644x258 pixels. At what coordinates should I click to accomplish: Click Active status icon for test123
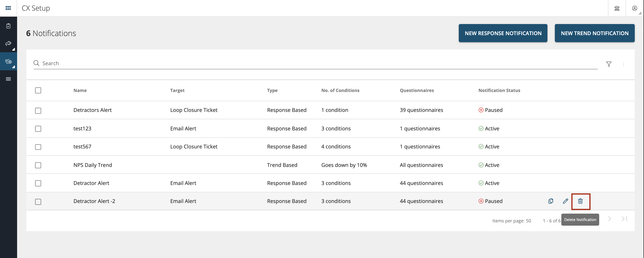coord(481,128)
